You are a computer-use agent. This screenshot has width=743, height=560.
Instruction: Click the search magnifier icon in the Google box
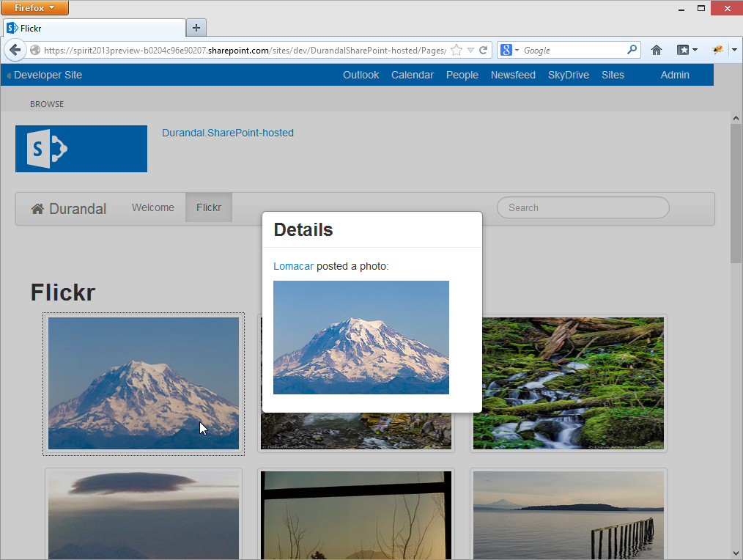click(x=632, y=50)
